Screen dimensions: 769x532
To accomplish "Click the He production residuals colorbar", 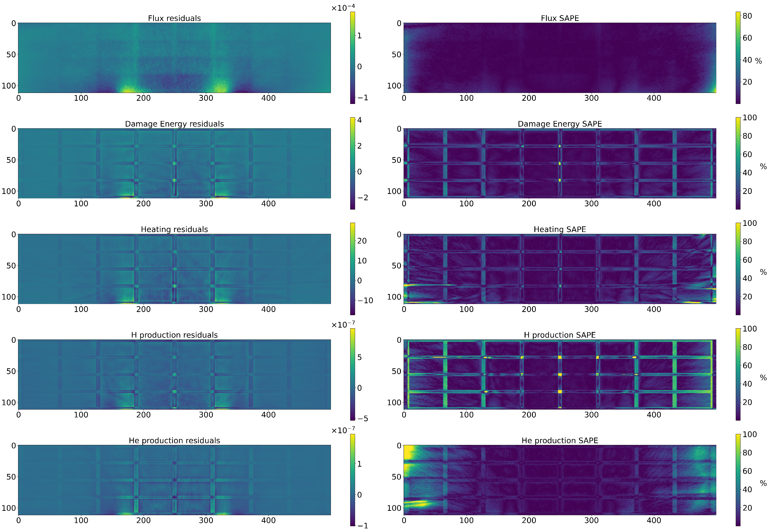I will [352, 480].
